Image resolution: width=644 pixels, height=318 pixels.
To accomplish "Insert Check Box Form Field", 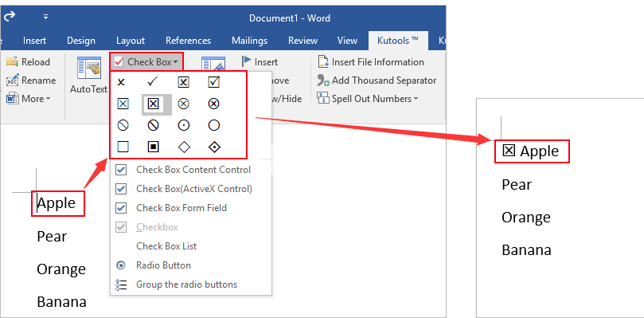I will point(190,208).
